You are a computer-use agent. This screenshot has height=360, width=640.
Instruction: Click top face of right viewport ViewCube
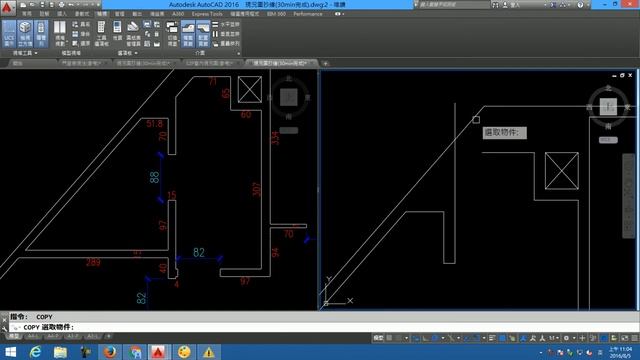pyautogui.click(x=608, y=107)
